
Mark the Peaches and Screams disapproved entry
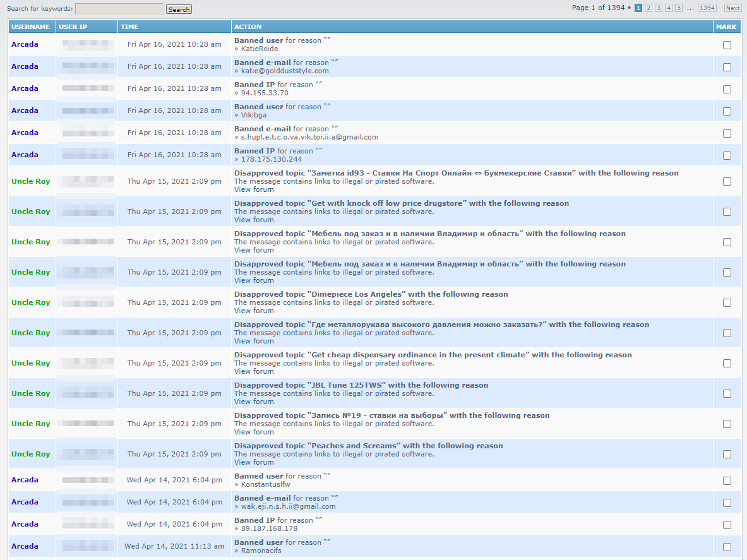pos(727,455)
